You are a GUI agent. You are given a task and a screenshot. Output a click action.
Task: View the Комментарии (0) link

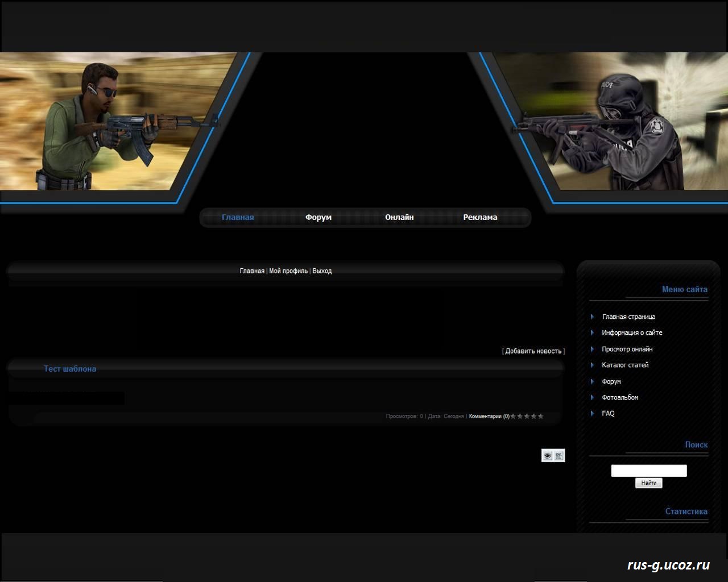[x=489, y=417]
